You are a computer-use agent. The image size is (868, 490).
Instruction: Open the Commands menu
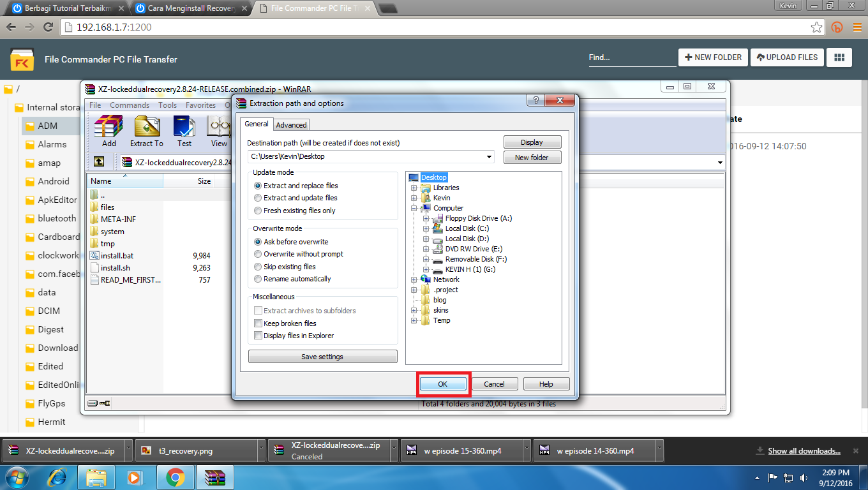(x=130, y=105)
